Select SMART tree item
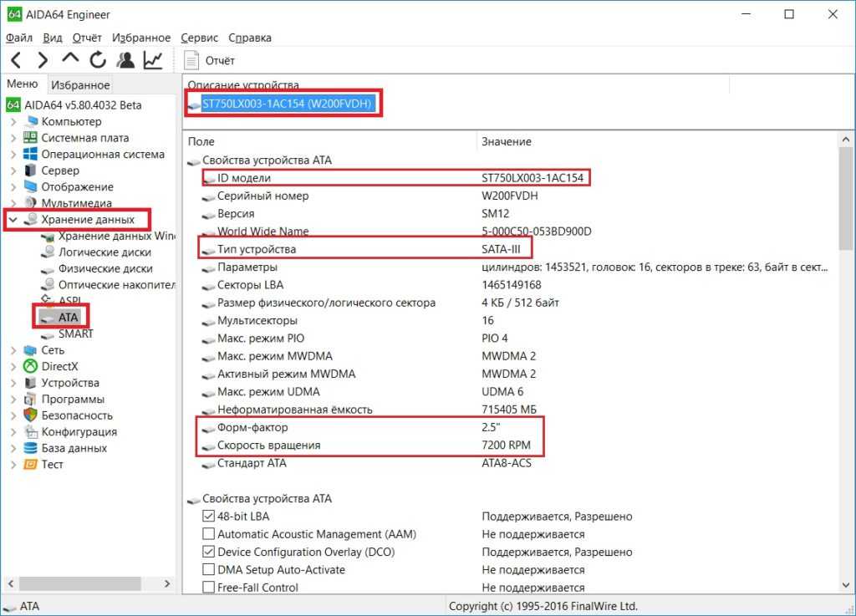Viewport: 856px width, 616px height. tap(76, 333)
